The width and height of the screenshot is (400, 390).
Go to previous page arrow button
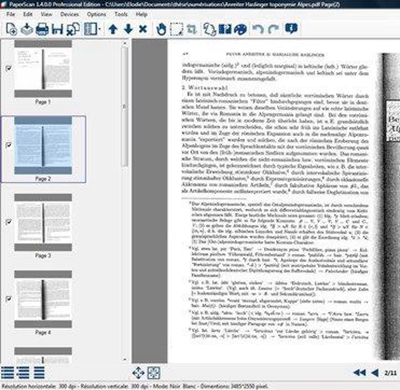[x=375, y=373]
